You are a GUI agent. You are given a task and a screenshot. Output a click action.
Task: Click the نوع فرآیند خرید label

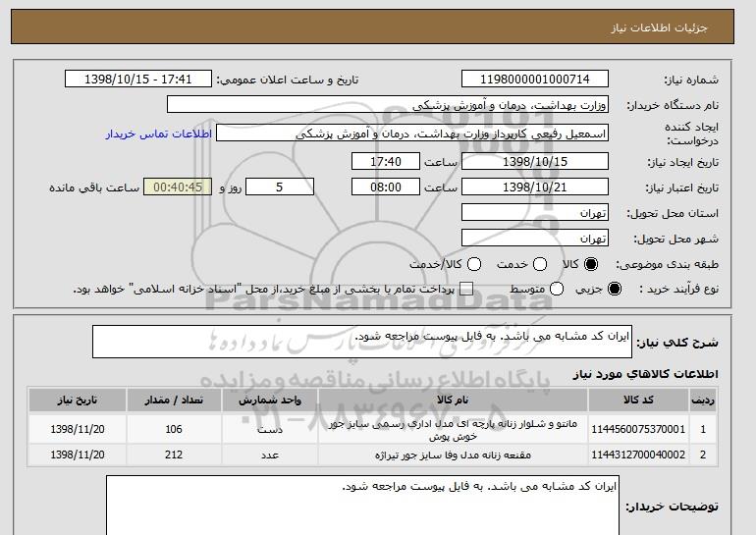678,290
